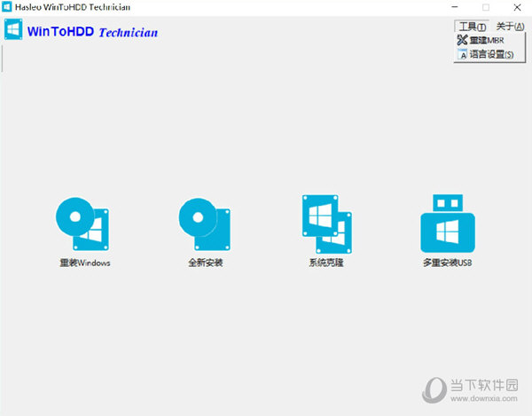Choose 语言设置(S) in the tools menu
Viewport: 532px width, 416px height.
(492, 54)
